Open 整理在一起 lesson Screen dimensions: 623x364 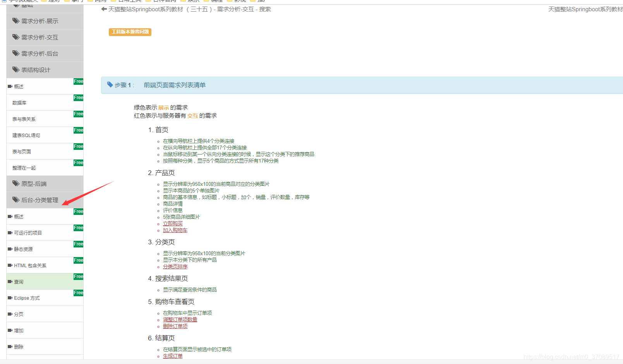point(45,168)
